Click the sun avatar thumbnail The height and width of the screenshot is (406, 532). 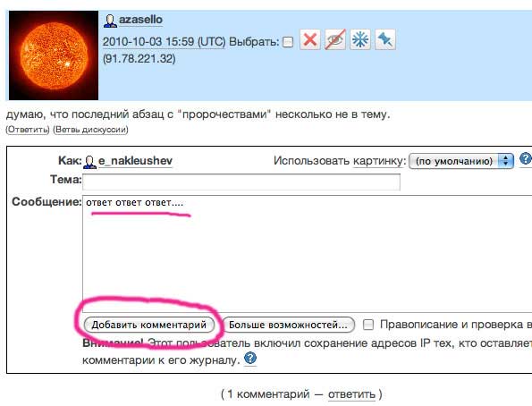click(x=54, y=55)
